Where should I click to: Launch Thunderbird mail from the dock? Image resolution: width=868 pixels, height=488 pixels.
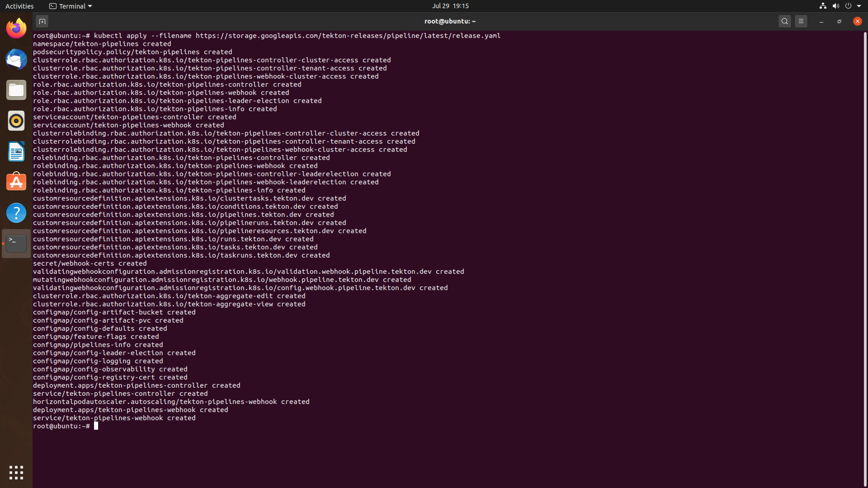(x=16, y=59)
